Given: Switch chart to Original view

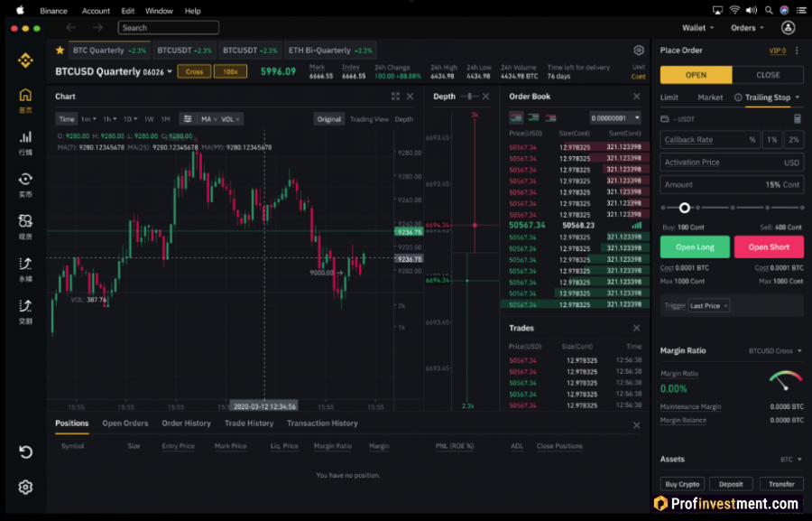Looking at the screenshot, I should (328, 119).
